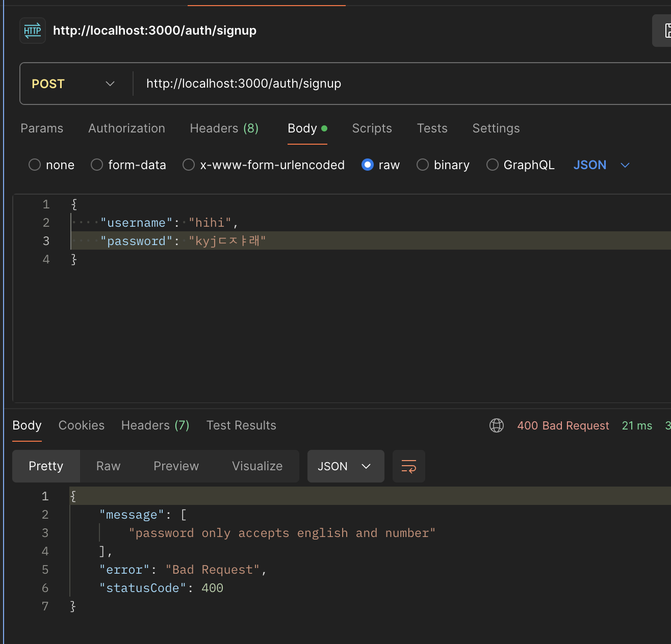Click the globe network icon near response status
Image resolution: width=671 pixels, height=644 pixels.
click(x=497, y=425)
